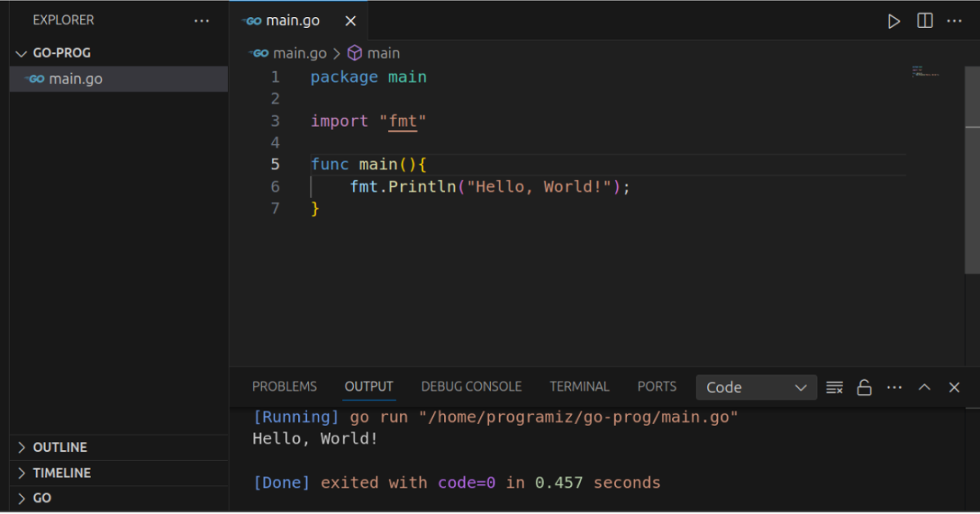Open Explorer Views and More Actions ellipsis
This screenshot has width=980, height=514.
[x=202, y=20]
